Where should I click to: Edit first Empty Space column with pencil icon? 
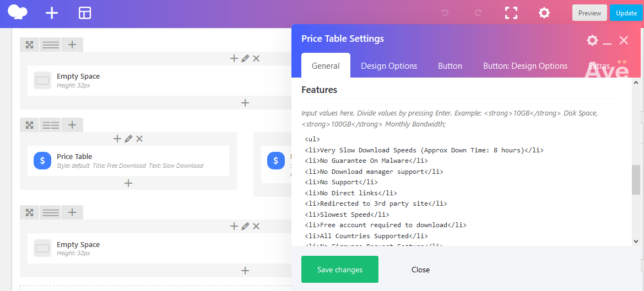245,59
